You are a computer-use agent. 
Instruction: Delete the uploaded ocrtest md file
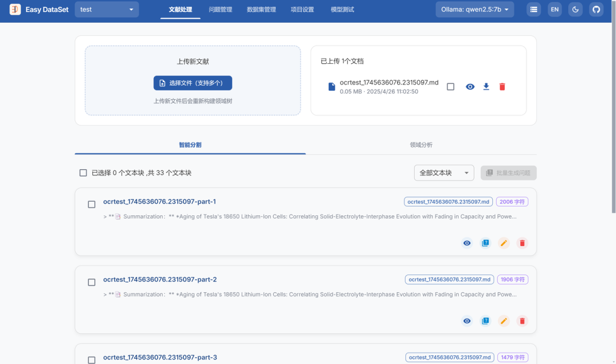(x=502, y=87)
